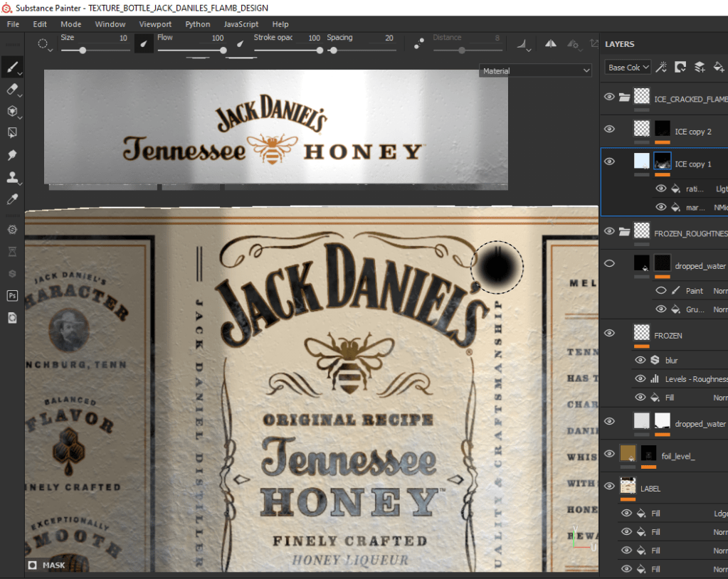728x579 pixels.
Task: Collapse the ICE_CRACKED_FLAME folder
Action: pos(624,97)
